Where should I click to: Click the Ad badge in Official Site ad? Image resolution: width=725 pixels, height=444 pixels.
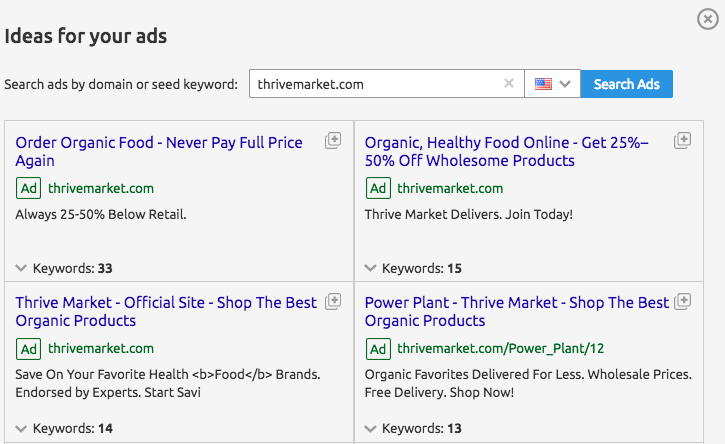click(29, 349)
